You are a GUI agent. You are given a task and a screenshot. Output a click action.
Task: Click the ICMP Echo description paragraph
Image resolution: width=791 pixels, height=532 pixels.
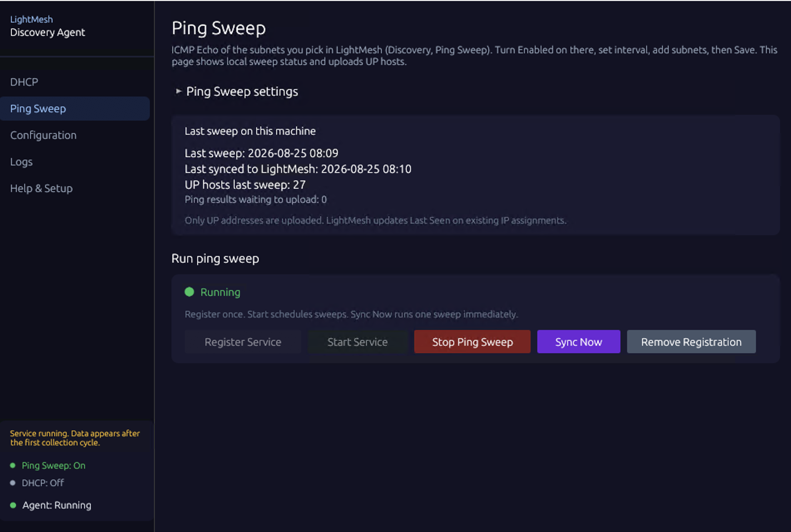[475, 56]
